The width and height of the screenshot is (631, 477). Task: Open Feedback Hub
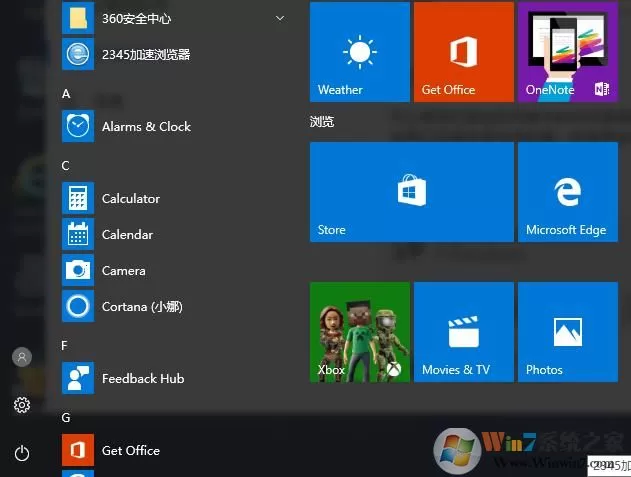175,378
